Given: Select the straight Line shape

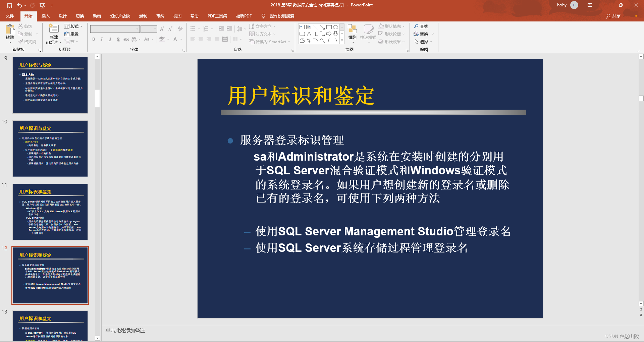Looking at the screenshot, I should (x=316, y=27).
